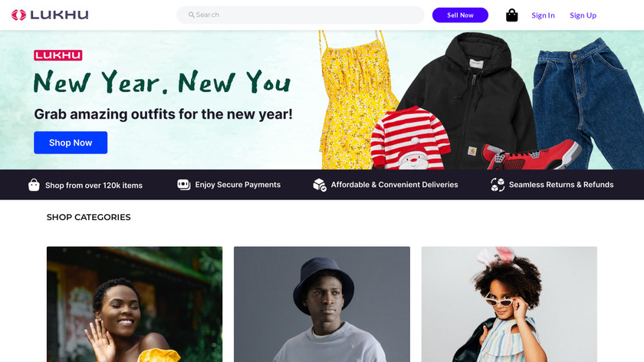Viewport: 644px width, 362px height.
Task: Click the Secure Payments icon
Action: click(184, 185)
